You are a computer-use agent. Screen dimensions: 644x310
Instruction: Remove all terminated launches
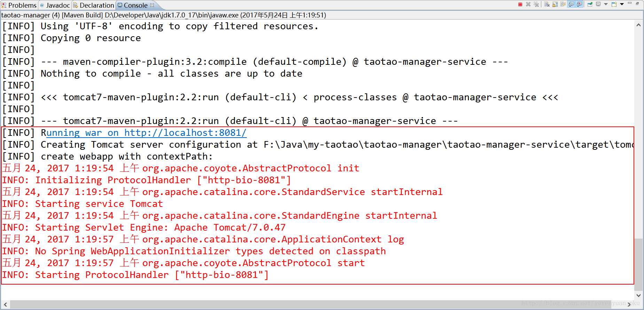(x=536, y=4)
